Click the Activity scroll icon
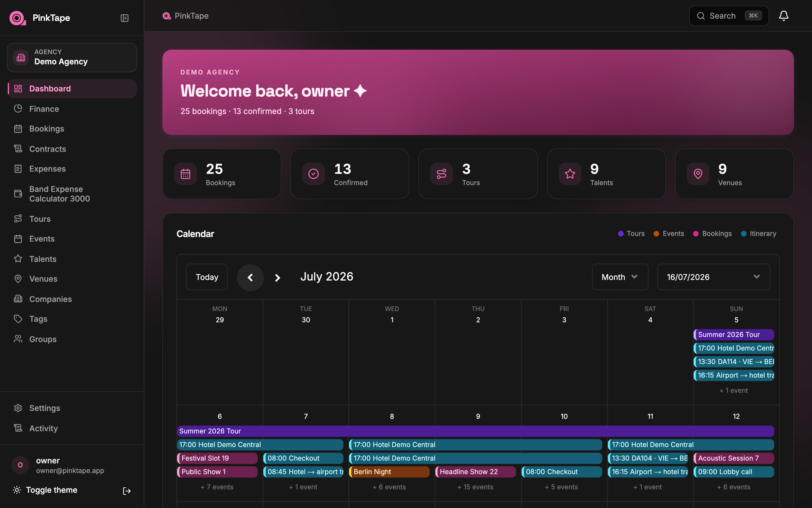The height and width of the screenshot is (508, 812). (x=18, y=428)
